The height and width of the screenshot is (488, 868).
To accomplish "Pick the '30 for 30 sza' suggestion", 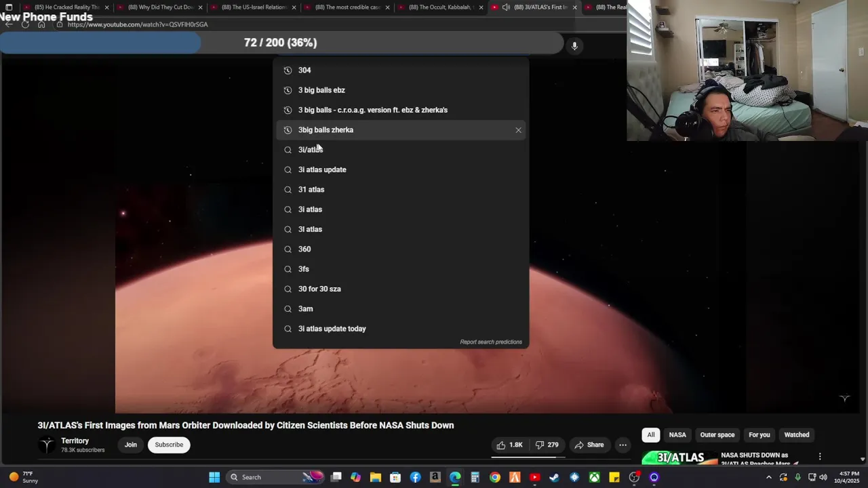I will coord(401,289).
